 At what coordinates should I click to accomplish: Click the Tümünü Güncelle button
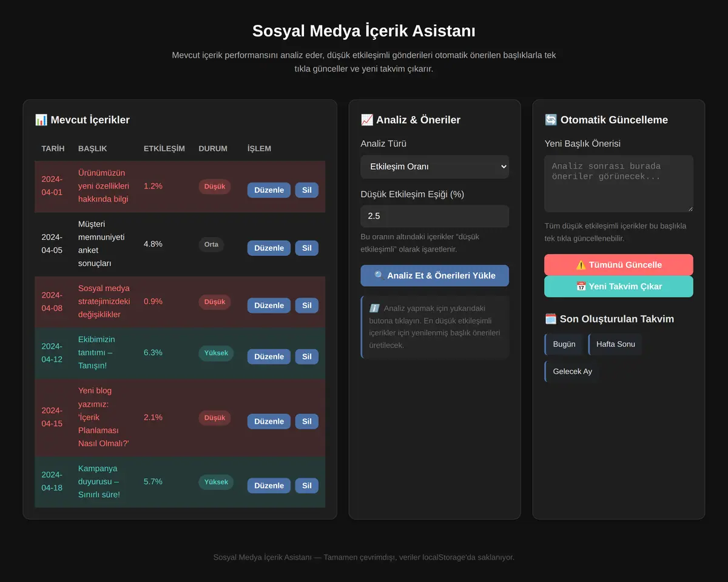click(x=619, y=265)
